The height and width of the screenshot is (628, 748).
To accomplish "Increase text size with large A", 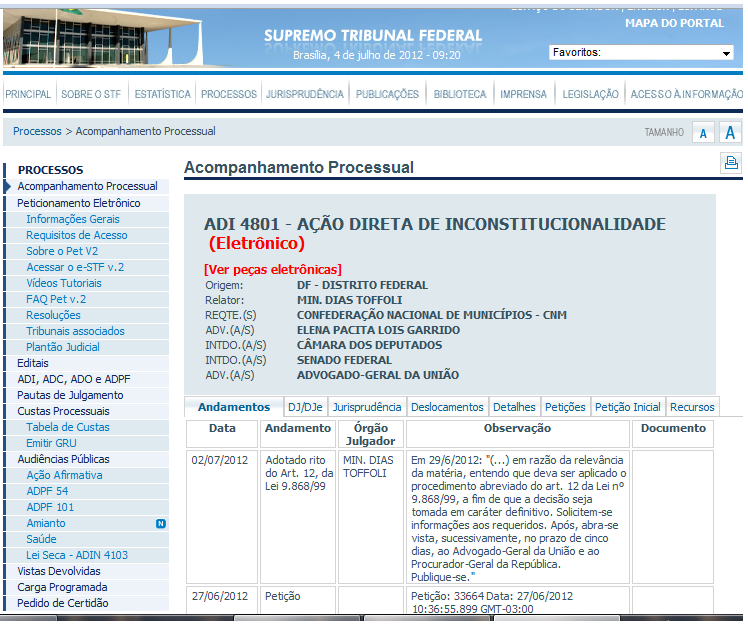I will coord(730,132).
